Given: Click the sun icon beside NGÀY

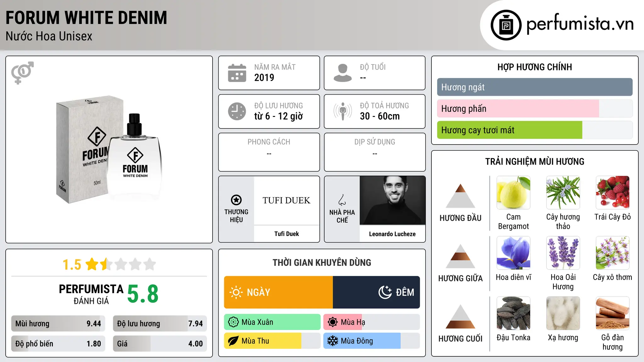Looking at the screenshot, I should (236, 292).
